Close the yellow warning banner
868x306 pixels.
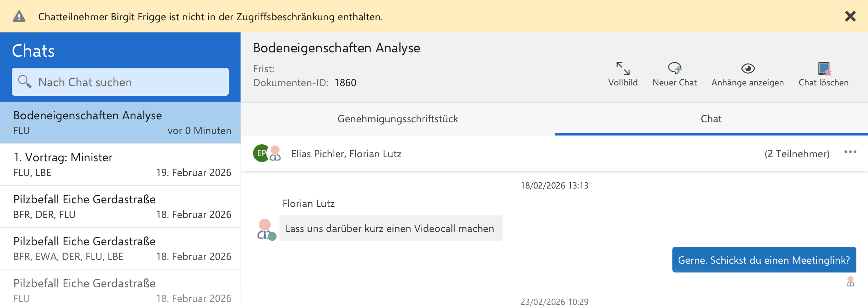point(850,16)
